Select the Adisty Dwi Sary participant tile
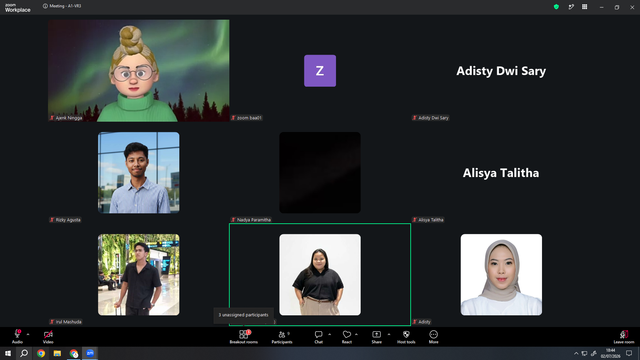Image resolution: width=640 pixels, height=360 pixels. point(501,71)
